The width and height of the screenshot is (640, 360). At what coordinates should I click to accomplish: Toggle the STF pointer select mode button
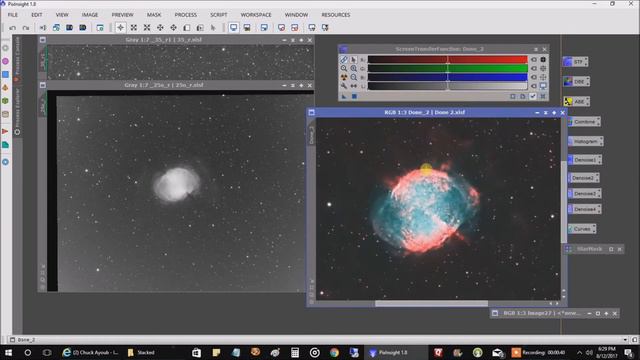pyautogui.click(x=353, y=60)
